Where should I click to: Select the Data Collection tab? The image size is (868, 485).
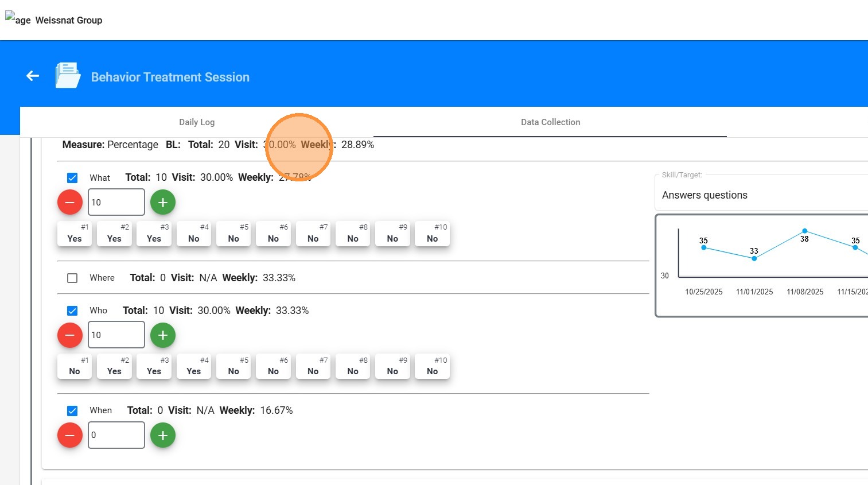coord(550,122)
